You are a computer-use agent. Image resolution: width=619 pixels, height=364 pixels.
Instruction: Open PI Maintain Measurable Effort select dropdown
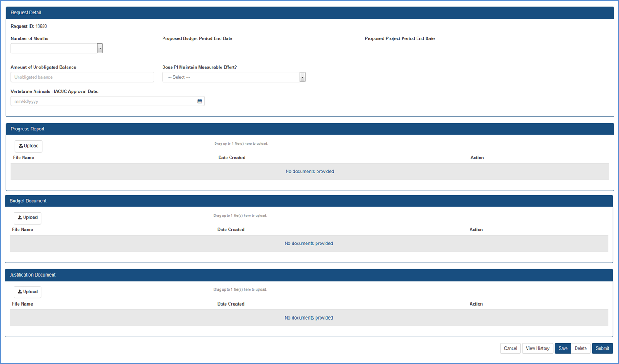(x=234, y=77)
